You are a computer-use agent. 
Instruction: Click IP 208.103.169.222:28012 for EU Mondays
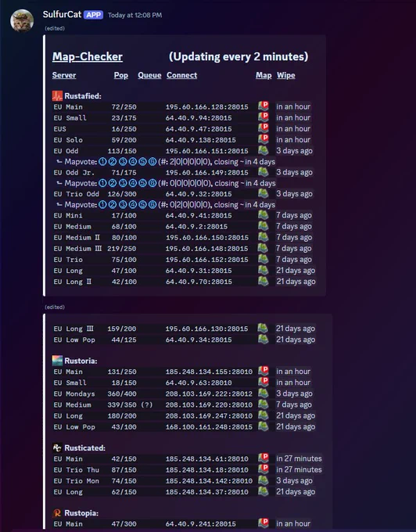point(209,394)
